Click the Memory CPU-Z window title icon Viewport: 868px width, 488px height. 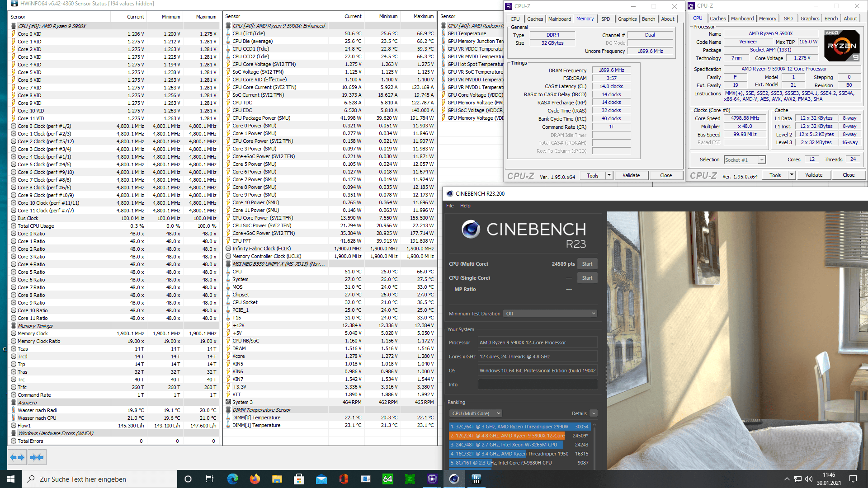509,6
